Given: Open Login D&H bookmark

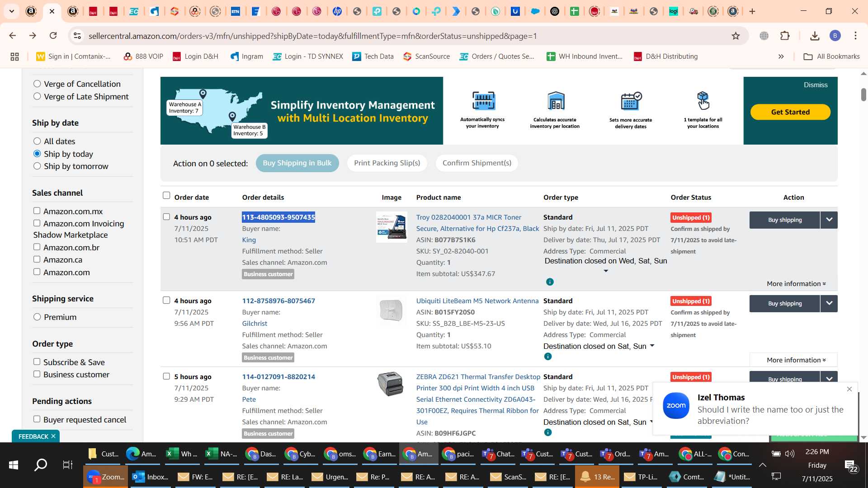Looking at the screenshot, I should point(195,56).
